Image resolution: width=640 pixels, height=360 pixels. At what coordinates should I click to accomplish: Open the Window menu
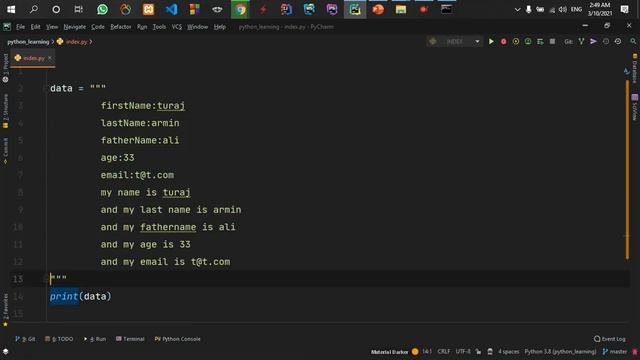click(198, 27)
